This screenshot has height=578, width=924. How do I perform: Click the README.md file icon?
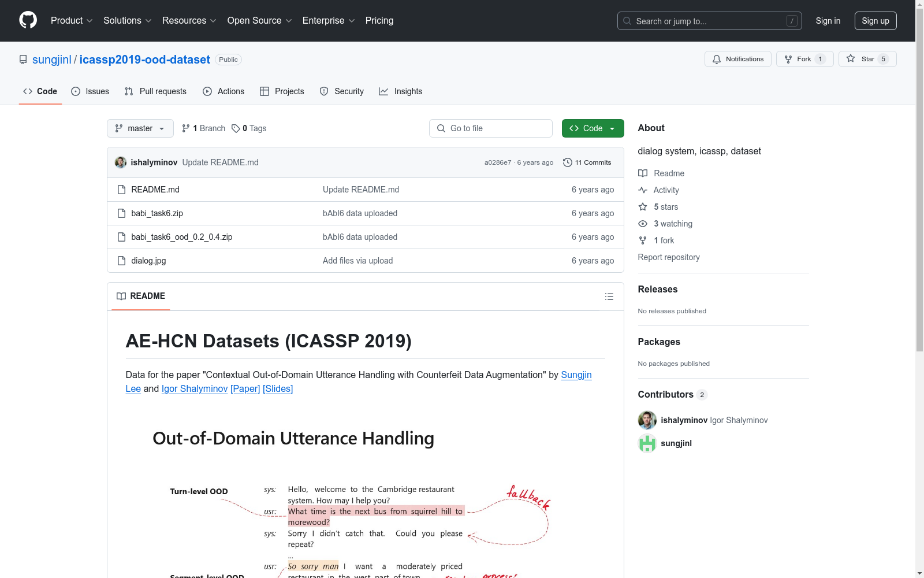(x=121, y=190)
